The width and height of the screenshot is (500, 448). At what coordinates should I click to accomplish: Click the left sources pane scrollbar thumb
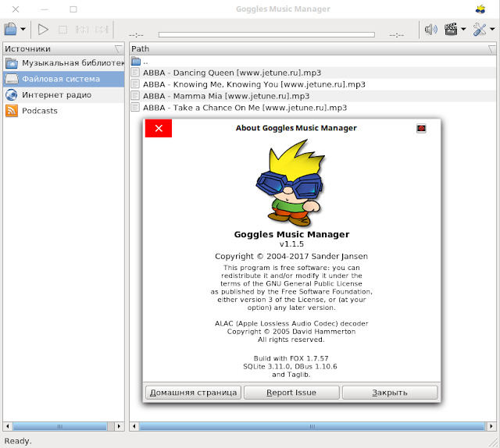[59, 426]
